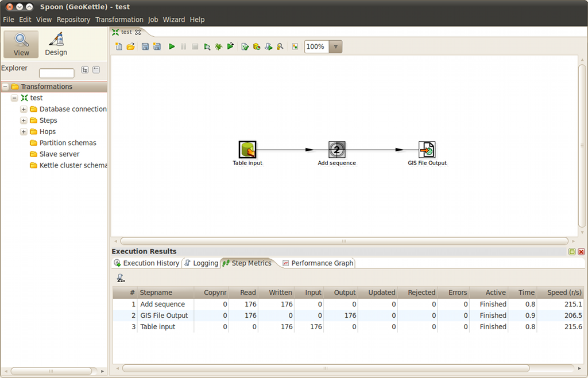Sort by Stepname column header
Screen dimensions: 588x378
(x=165, y=293)
